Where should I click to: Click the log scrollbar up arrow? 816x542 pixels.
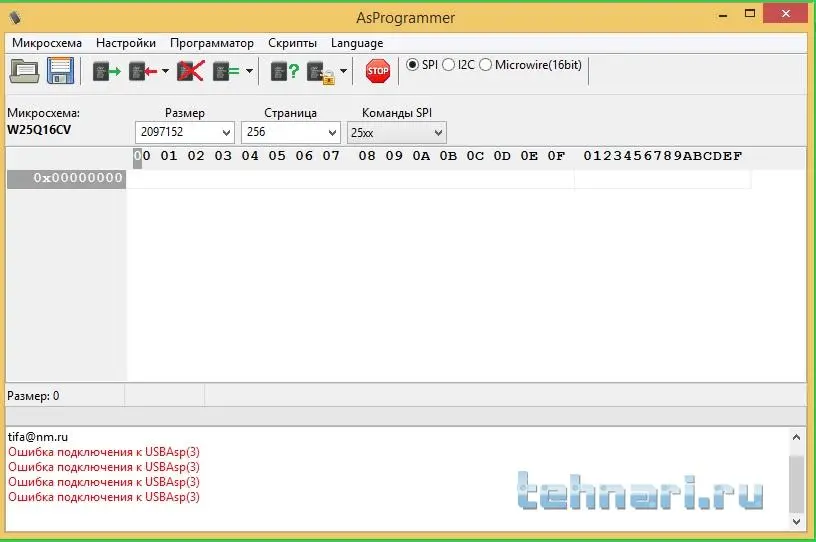click(796, 437)
